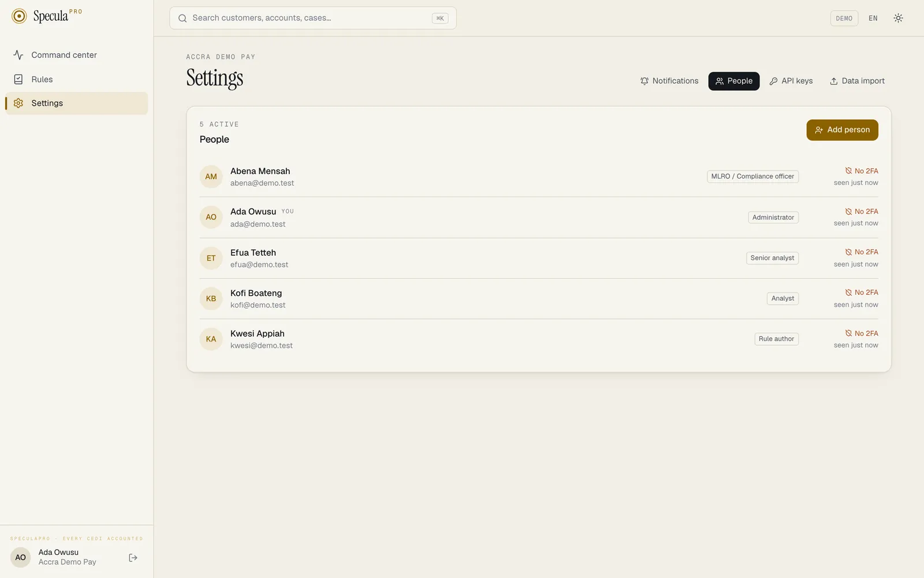Click the ⌘K shortcut badge in search

point(440,18)
